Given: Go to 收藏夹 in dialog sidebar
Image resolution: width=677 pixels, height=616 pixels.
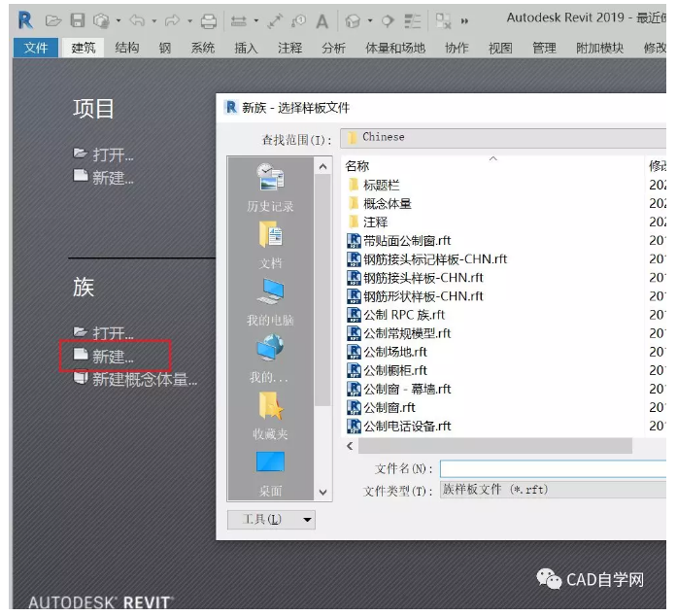Looking at the screenshot, I should [x=270, y=416].
